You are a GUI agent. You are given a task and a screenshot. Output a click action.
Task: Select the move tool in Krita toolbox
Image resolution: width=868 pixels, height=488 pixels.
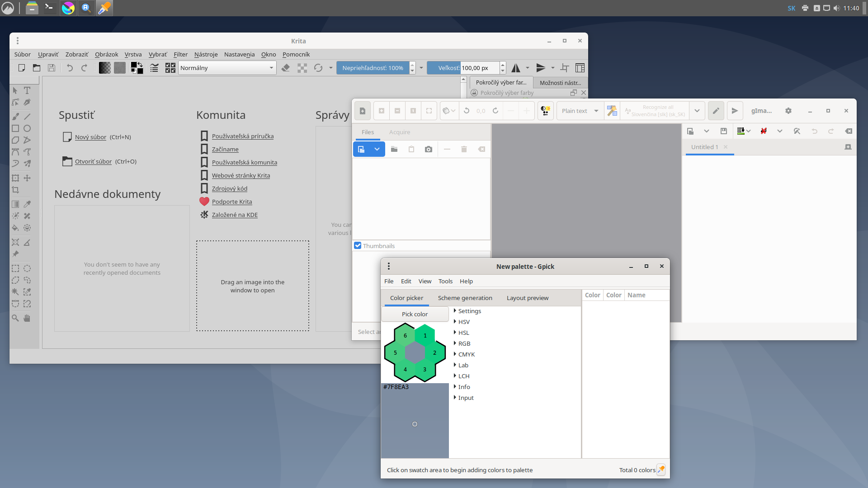click(x=27, y=178)
